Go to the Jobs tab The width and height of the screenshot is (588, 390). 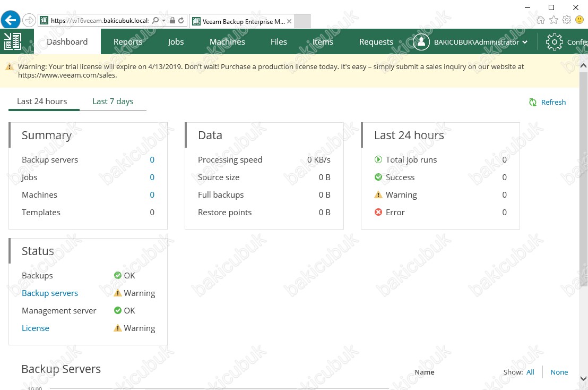(x=176, y=41)
